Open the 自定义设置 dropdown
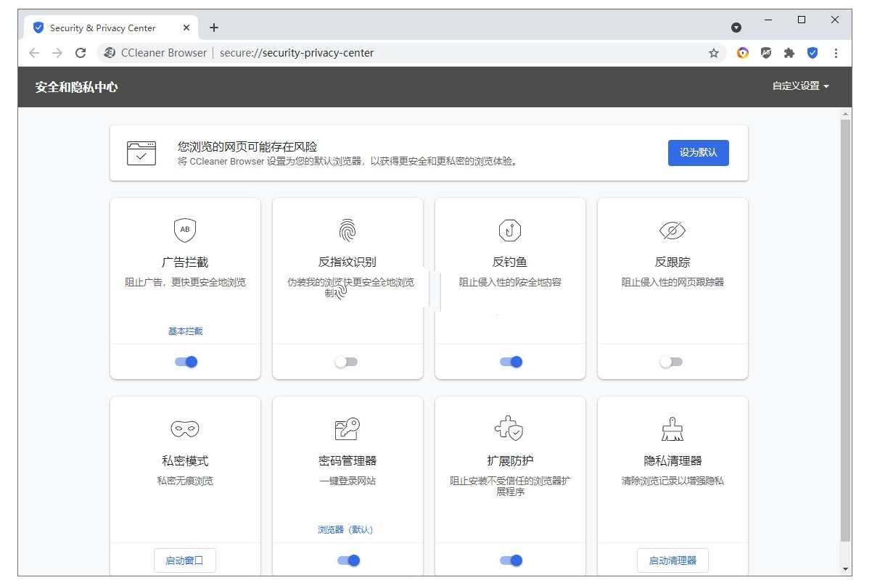Viewport: 872px width, 588px height. tap(798, 86)
